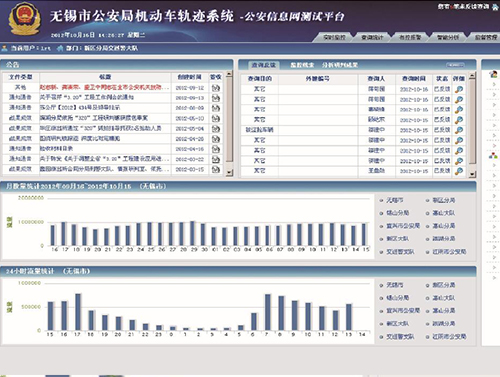Viewport: 500px width, 377px height.
Task: Click query feedback table scrollbar down arrow
Action: coord(472,174)
